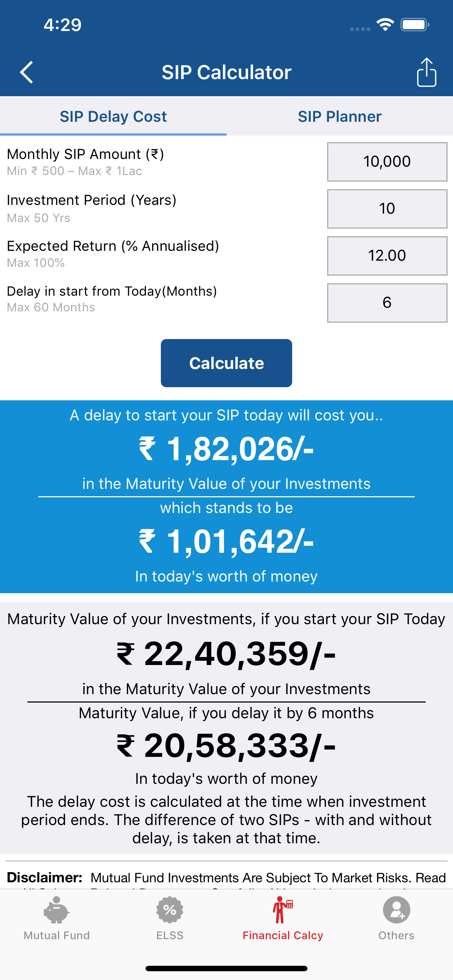Tap the Financial Calcy person icon
Viewport: 453px width, 980px height.
coord(282,910)
